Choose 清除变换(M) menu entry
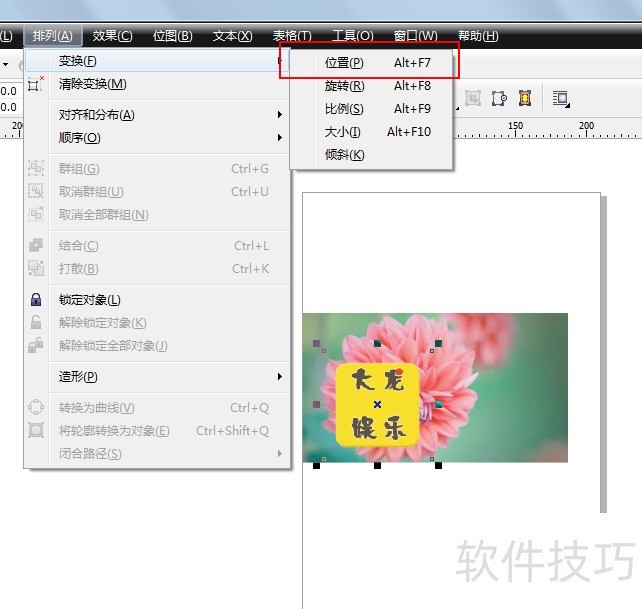The width and height of the screenshot is (642, 609). pyautogui.click(x=156, y=84)
